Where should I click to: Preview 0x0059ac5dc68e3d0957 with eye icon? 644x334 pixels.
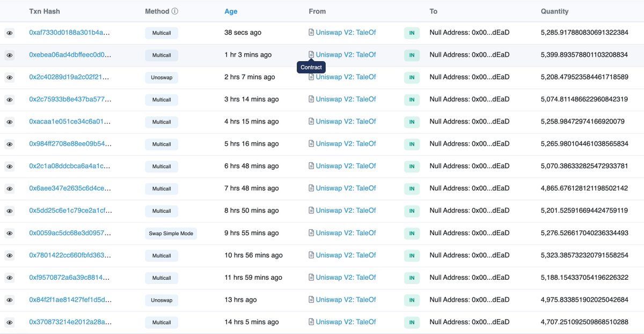tap(10, 234)
